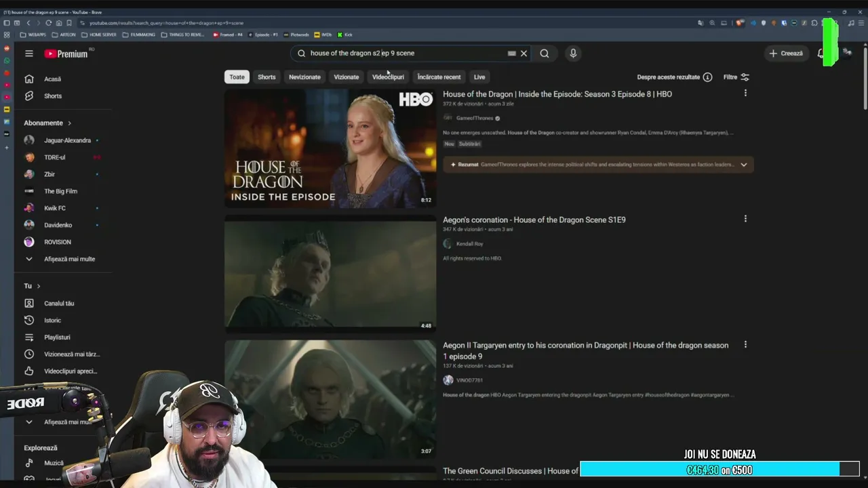Open the VIN007781 channel link

pos(469,380)
